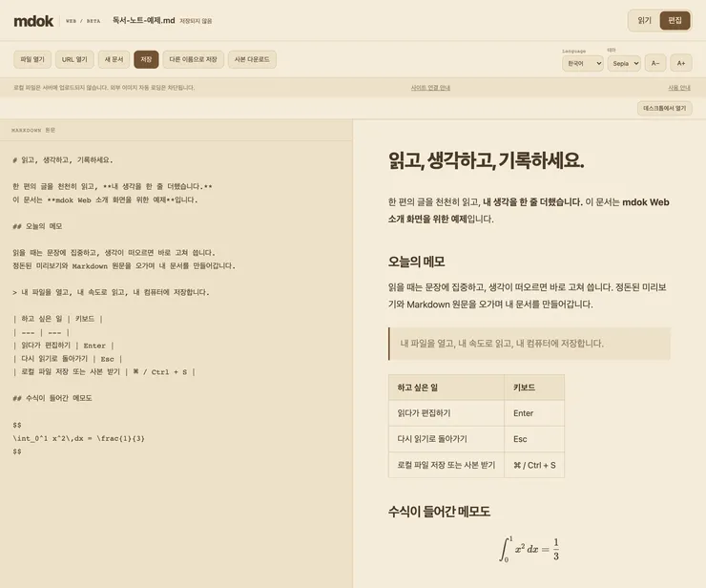Click the WEB / BETA label

pos(83,21)
